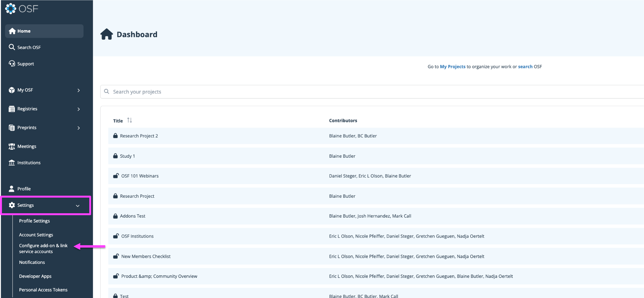Click the Dashboard house icon in header
The width and height of the screenshot is (644, 298).
[x=107, y=34]
